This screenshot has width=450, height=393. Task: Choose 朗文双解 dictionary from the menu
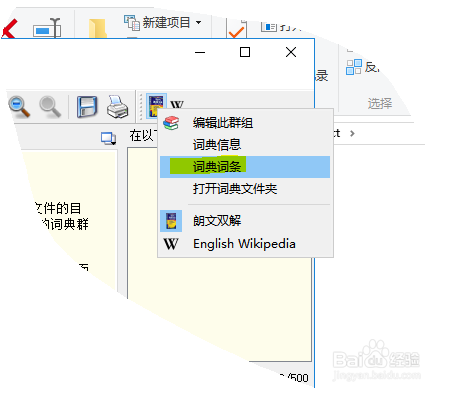pos(245,221)
